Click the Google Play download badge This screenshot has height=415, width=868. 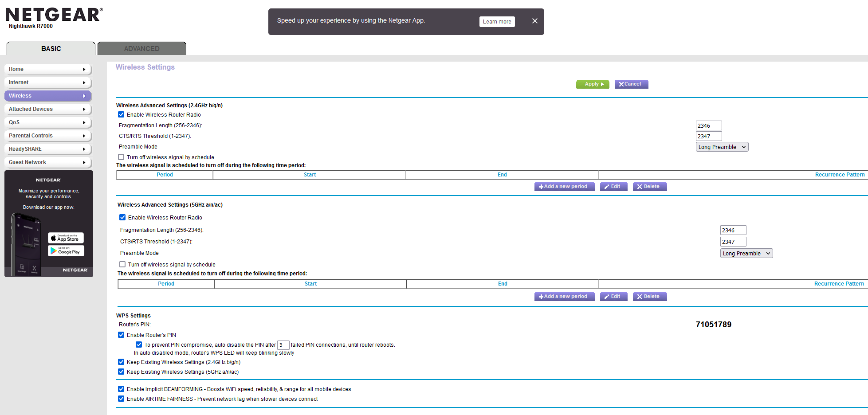click(x=66, y=251)
